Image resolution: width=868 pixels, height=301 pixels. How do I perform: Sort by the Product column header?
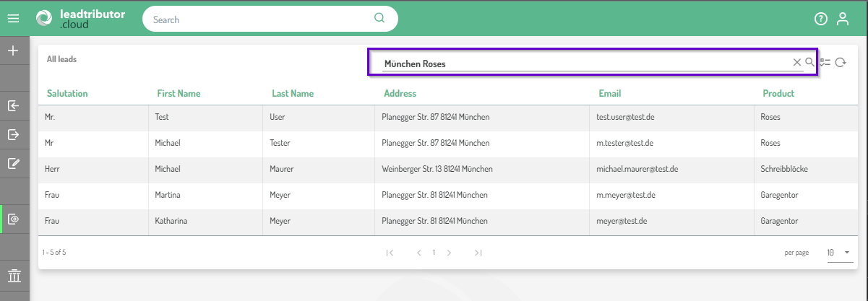pyautogui.click(x=778, y=94)
